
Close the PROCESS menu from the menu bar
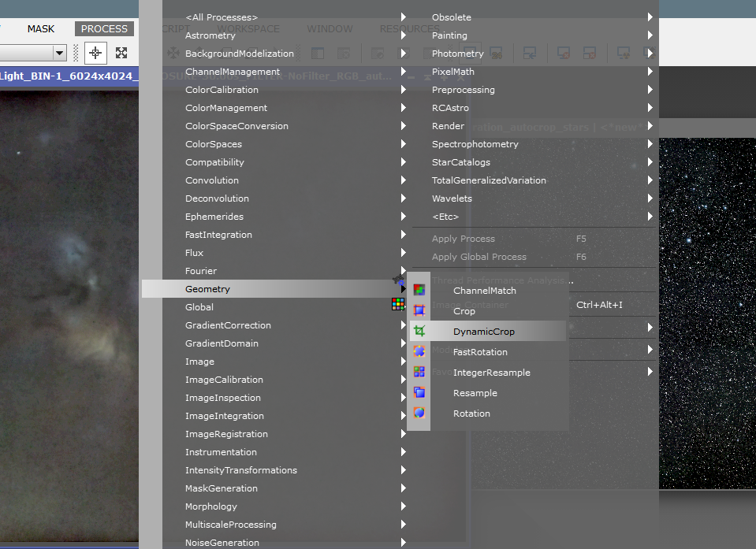pyautogui.click(x=104, y=29)
